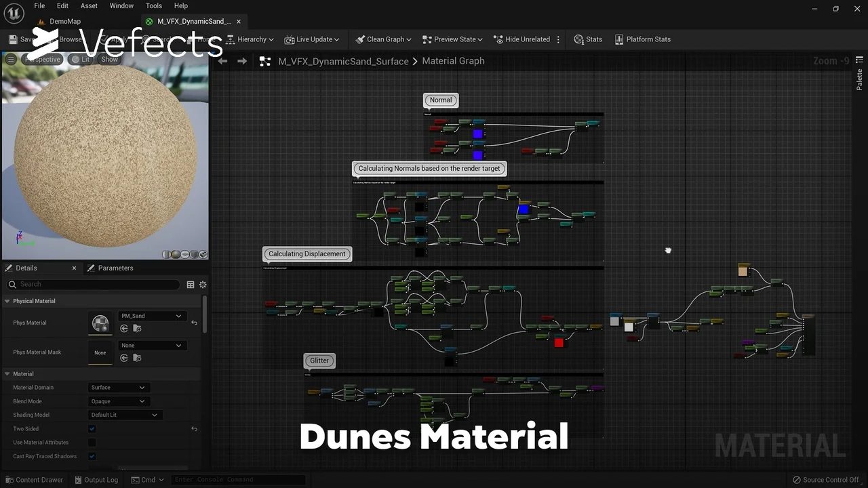Enable Use Material Attributes checkbox
The image size is (868, 488).
tap(92, 443)
